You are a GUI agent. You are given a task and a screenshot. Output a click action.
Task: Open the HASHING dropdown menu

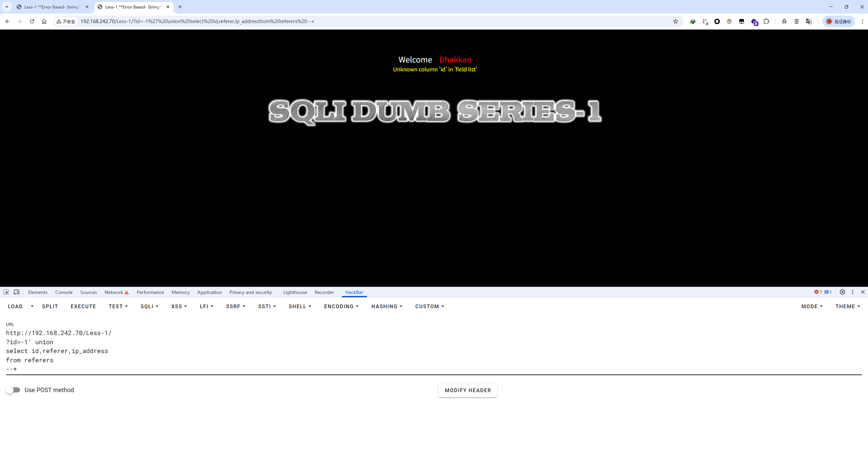[x=387, y=306]
